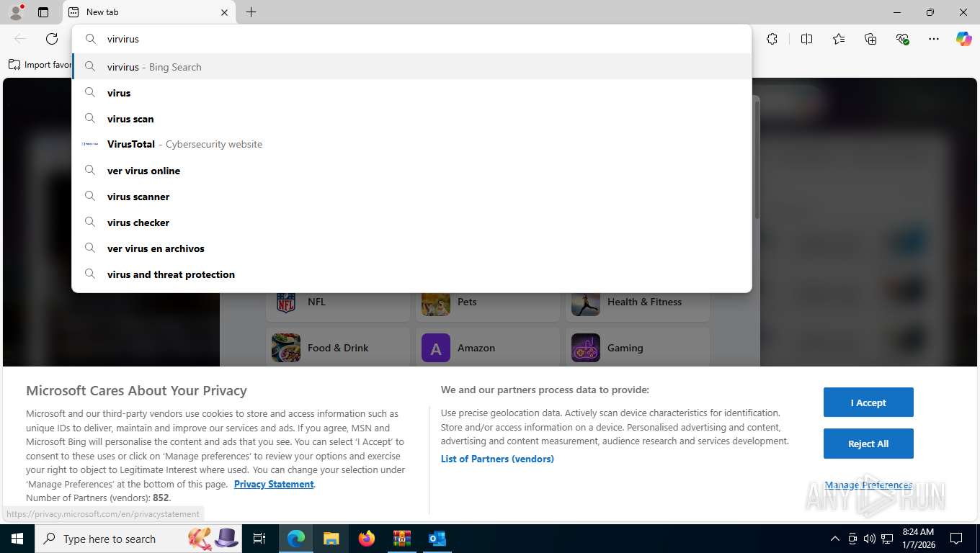Reload the page with Refresh icon
The height and width of the screenshot is (553, 980).
[52, 39]
